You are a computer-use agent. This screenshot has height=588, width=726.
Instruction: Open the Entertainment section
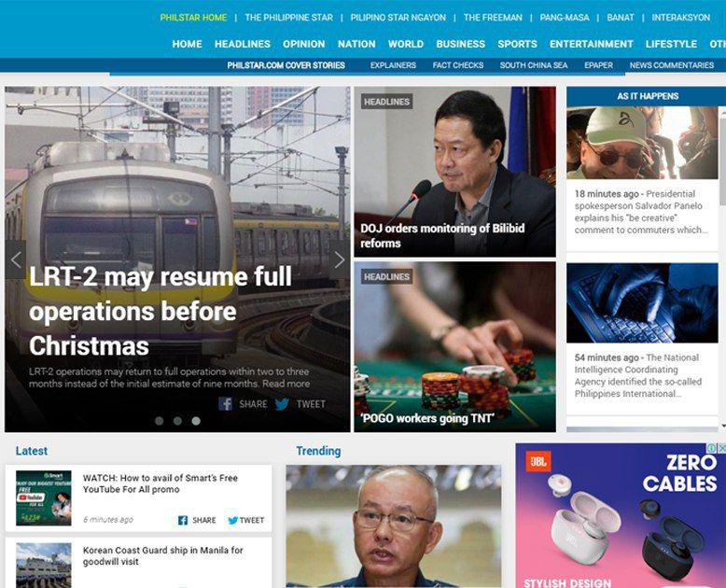point(592,44)
